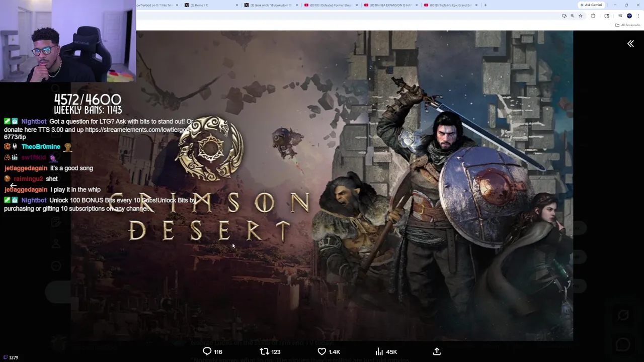Open the All Bookmarks folder
The image size is (644, 362).
[x=628, y=25]
